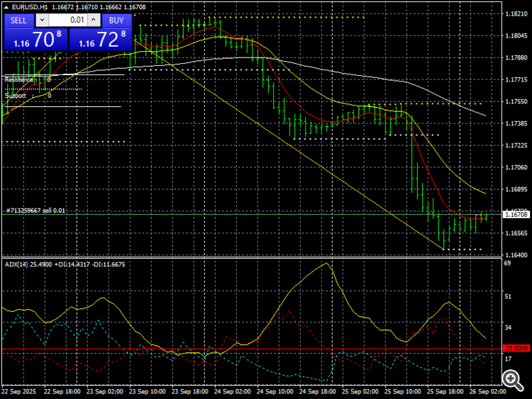Image resolution: width=532 pixels, height=399 pixels.
Task: Click the 22 Sep 2025 date label
Action: pyautogui.click(x=19, y=391)
